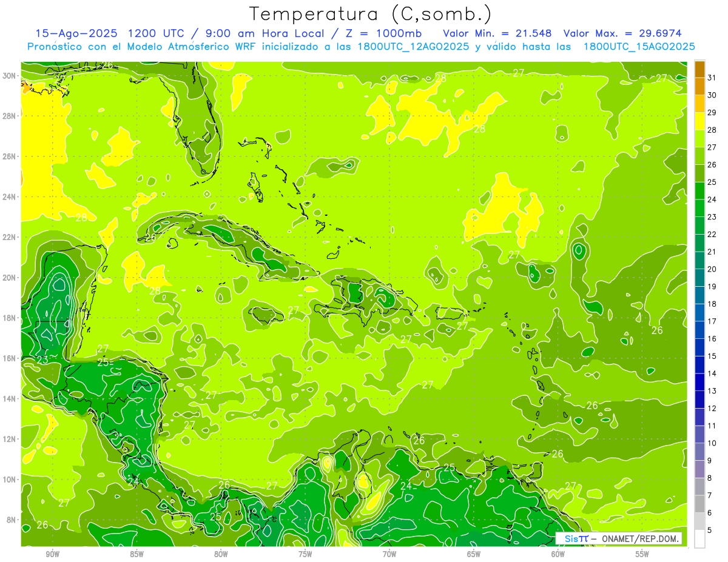Screen dimensions: 728x562
Task: Click the 10N latitude axis label
Action: [x=10, y=480]
